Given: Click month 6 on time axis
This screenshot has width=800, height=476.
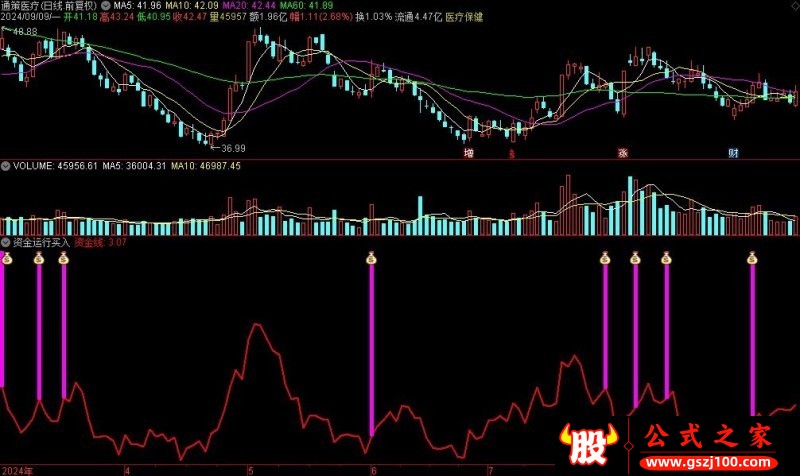Looking at the screenshot, I should (373, 471).
